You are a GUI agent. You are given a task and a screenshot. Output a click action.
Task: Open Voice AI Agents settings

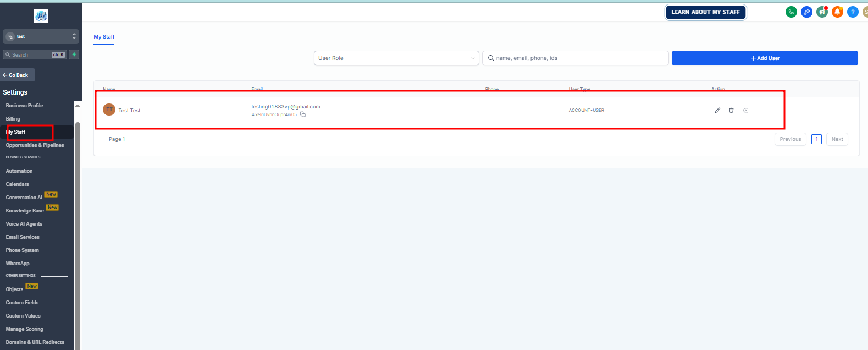pos(24,224)
